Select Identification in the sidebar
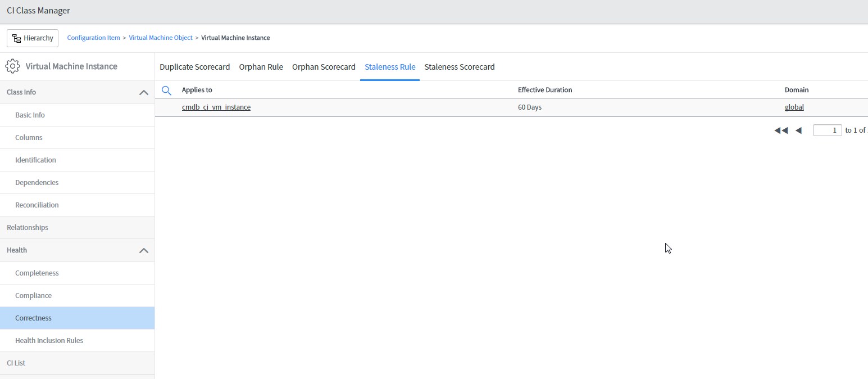 point(35,160)
